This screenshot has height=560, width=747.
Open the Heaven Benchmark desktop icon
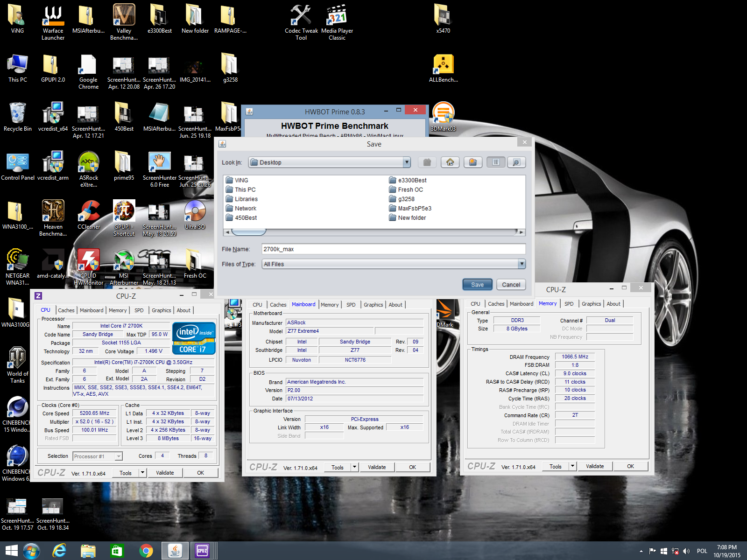[53, 218]
